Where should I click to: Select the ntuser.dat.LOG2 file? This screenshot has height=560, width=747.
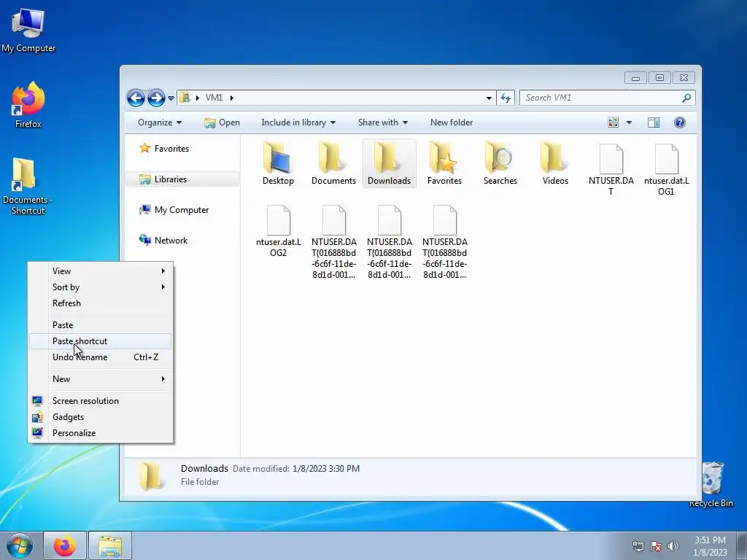[x=278, y=231]
